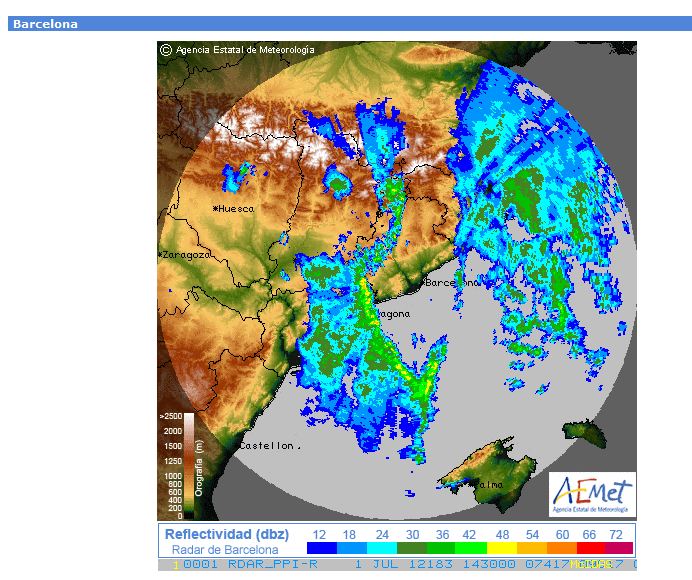
Task: Click the 1 JUL date in status strip
Action: click(x=378, y=565)
